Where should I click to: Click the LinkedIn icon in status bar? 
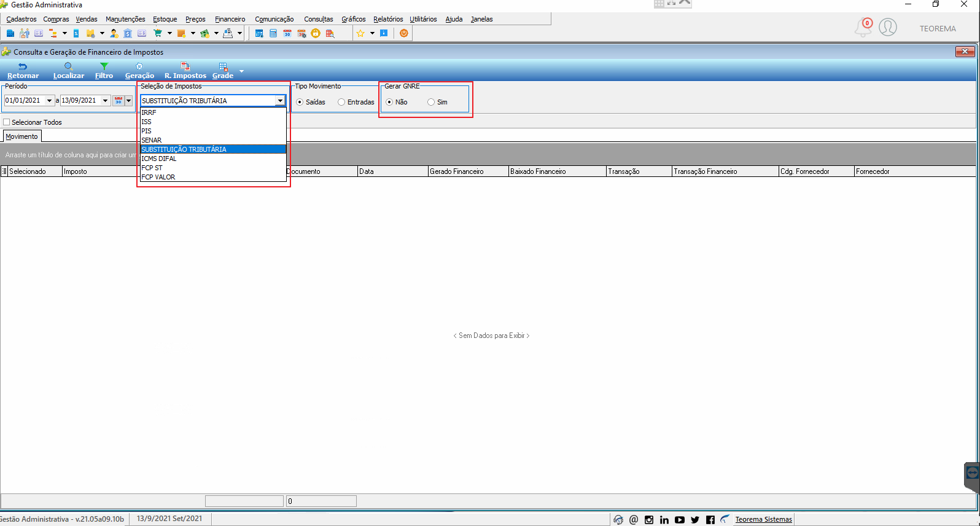[x=664, y=520]
